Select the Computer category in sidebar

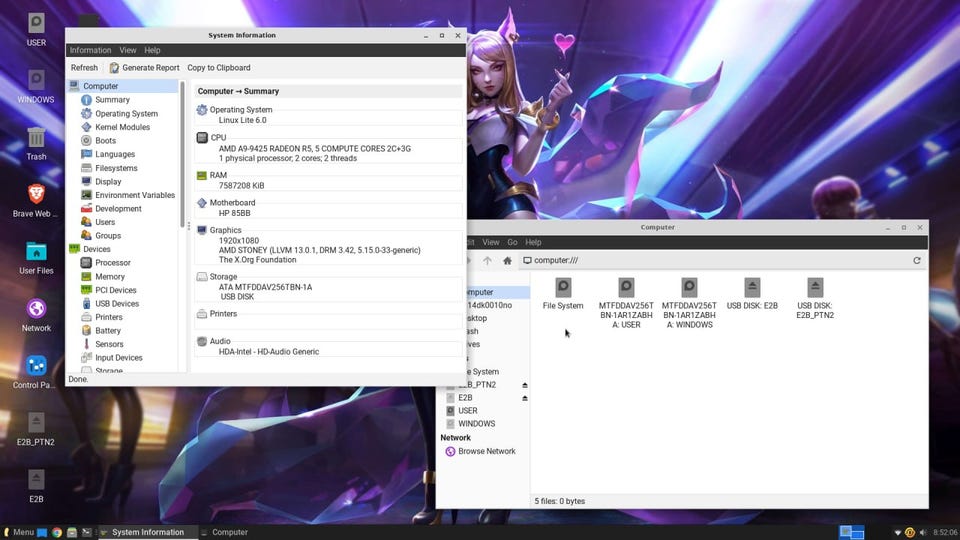[100, 86]
